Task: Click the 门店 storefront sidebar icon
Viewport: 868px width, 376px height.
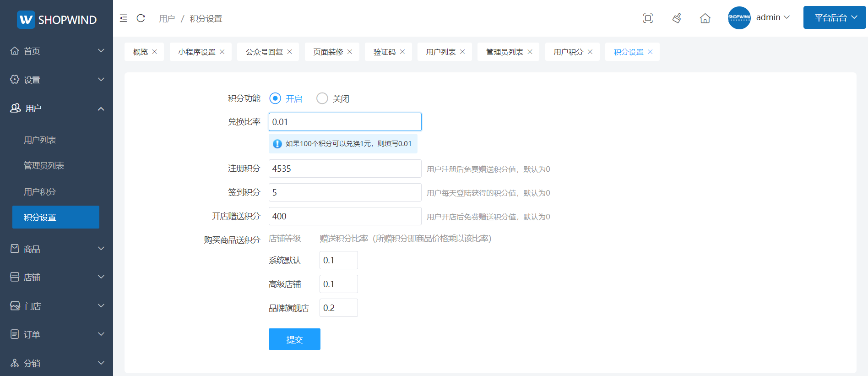Action: [x=15, y=305]
